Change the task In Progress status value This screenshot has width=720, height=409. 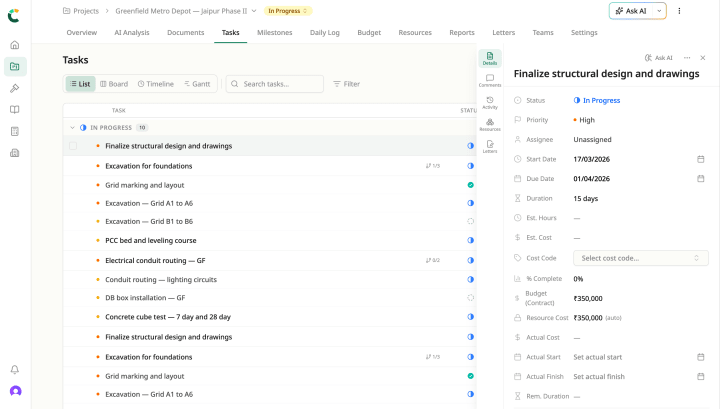(596, 101)
